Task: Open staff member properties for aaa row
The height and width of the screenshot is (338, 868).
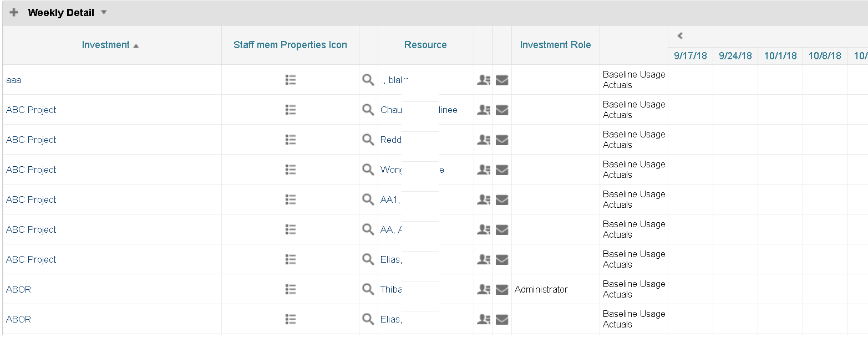Action: pyautogui.click(x=290, y=80)
